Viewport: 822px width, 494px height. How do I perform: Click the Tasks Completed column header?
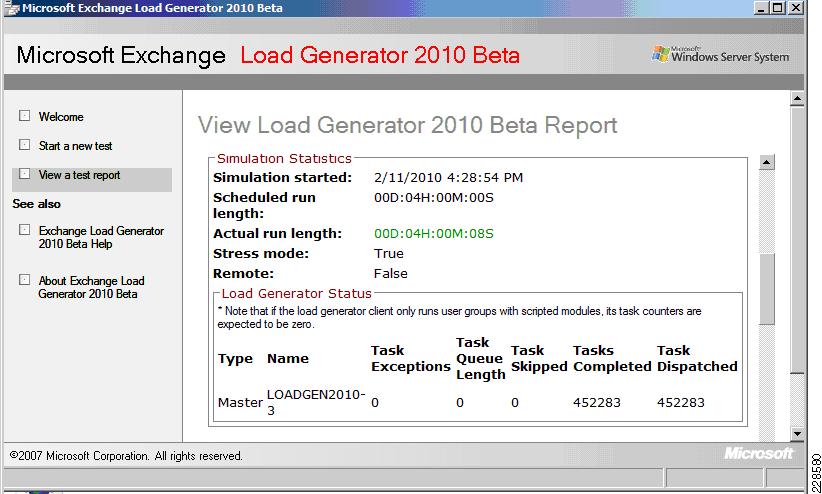(612, 359)
